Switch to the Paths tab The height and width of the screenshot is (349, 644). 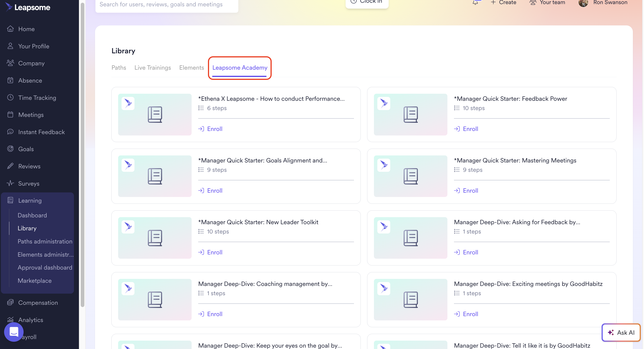pos(119,68)
